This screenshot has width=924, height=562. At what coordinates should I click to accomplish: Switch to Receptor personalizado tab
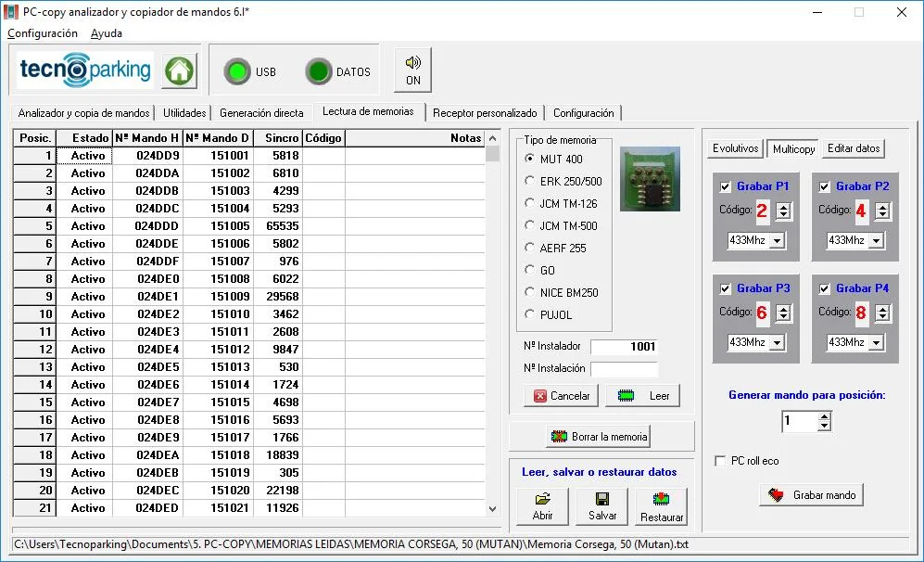[485, 112]
